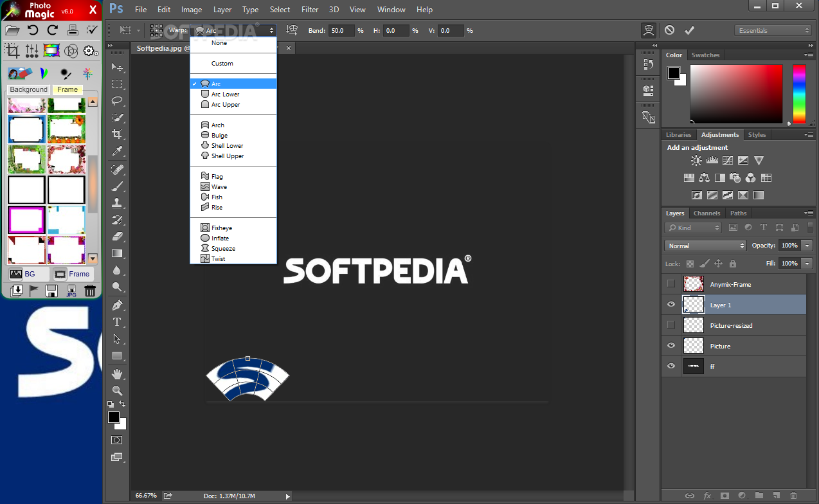Select the Photoshop Crop tool

tap(117, 134)
